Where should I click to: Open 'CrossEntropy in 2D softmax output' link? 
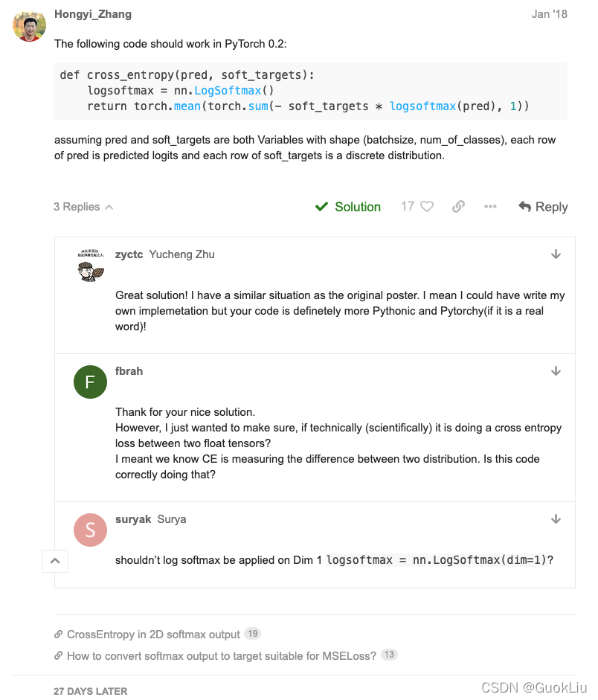(x=153, y=635)
